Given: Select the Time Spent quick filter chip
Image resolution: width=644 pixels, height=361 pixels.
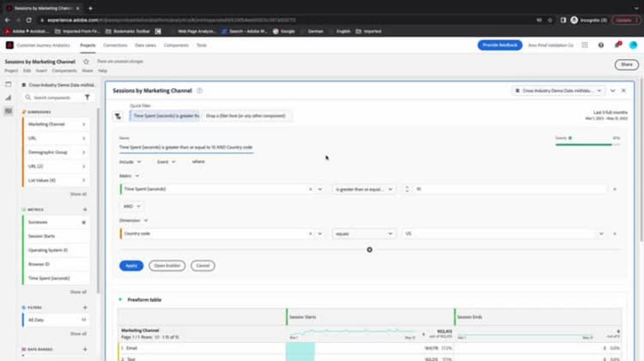Looking at the screenshot, I should (x=165, y=116).
